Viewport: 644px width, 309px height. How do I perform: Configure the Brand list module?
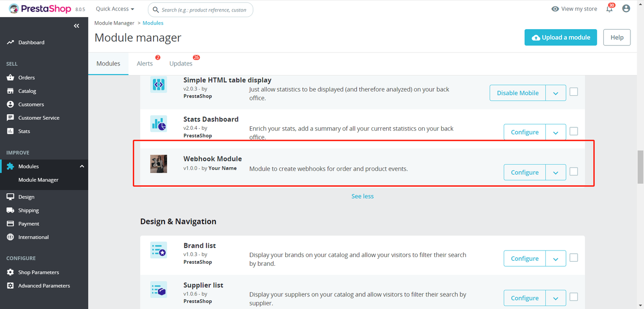pos(525,259)
